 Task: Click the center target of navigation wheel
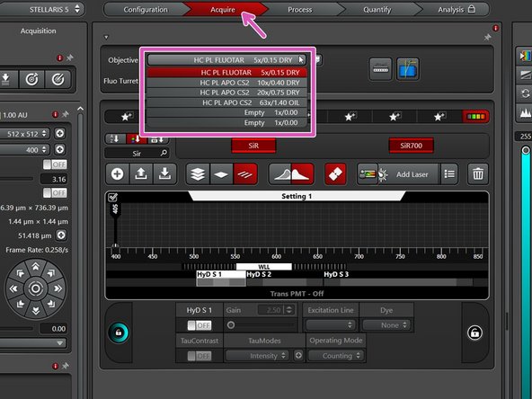36,288
